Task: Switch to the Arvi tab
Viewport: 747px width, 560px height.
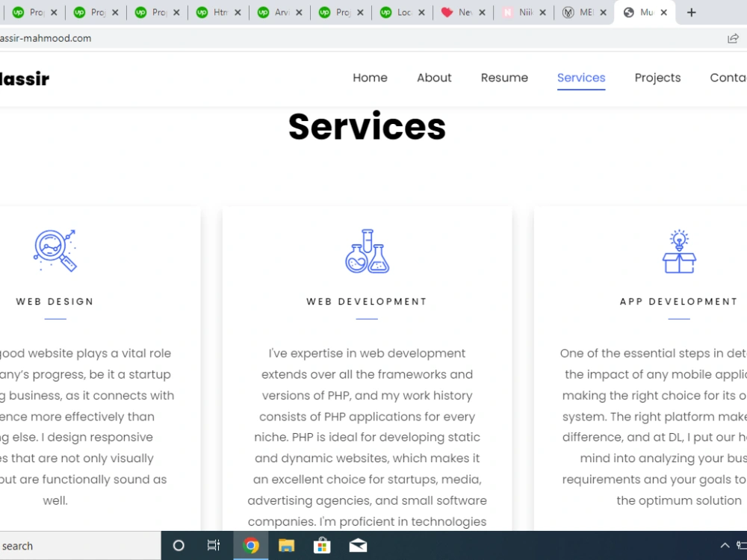Action: click(x=274, y=13)
